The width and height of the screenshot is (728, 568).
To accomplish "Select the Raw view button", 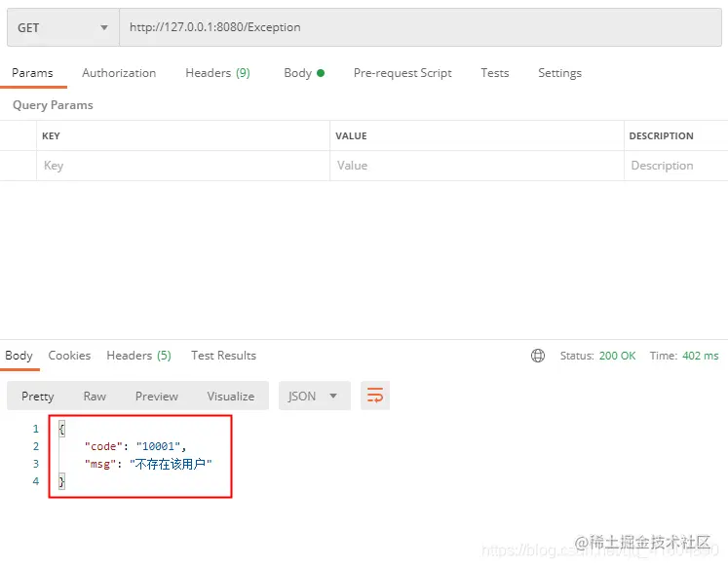I will pyautogui.click(x=95, y=396).
